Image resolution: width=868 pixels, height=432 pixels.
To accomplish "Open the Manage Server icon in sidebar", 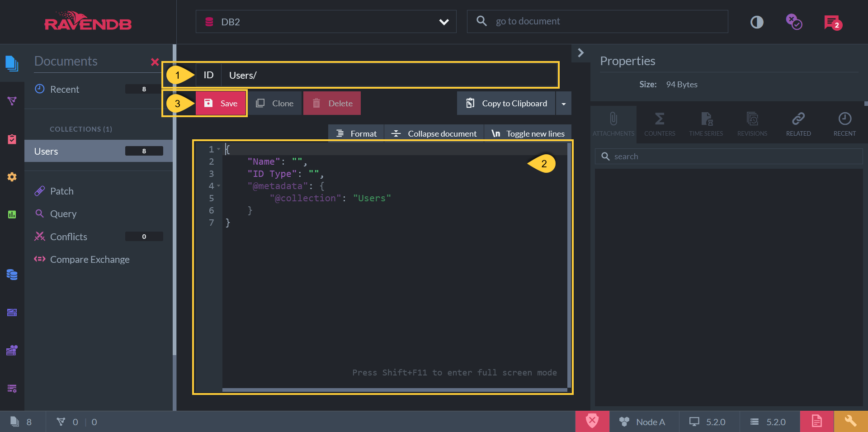I will coord(12,313).
